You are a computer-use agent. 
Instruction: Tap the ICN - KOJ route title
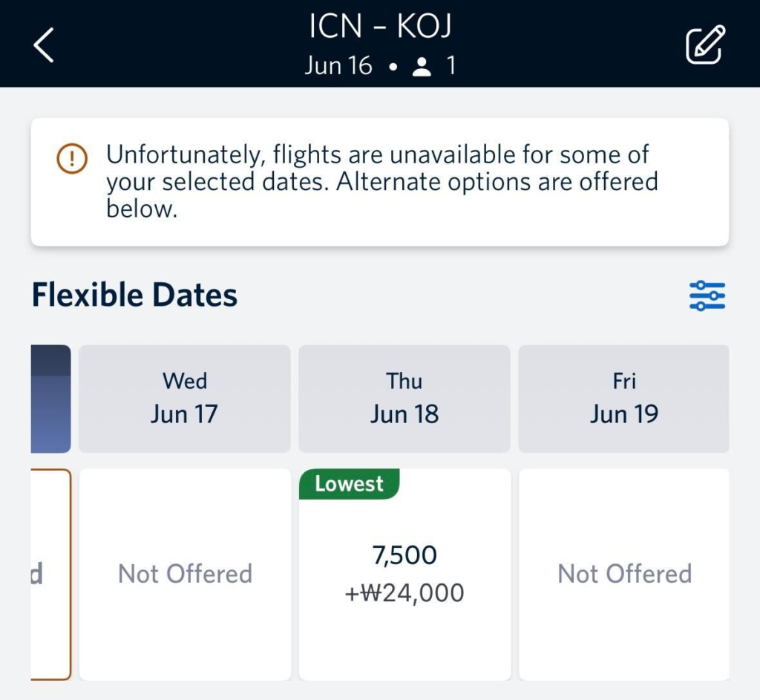pos(380,27)
